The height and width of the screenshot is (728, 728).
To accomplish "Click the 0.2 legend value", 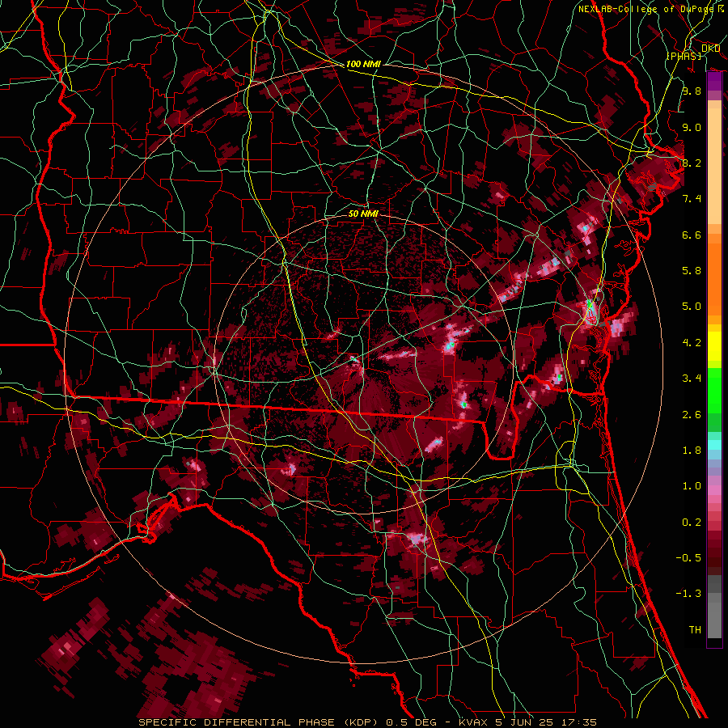I will (x=692, y=523).
